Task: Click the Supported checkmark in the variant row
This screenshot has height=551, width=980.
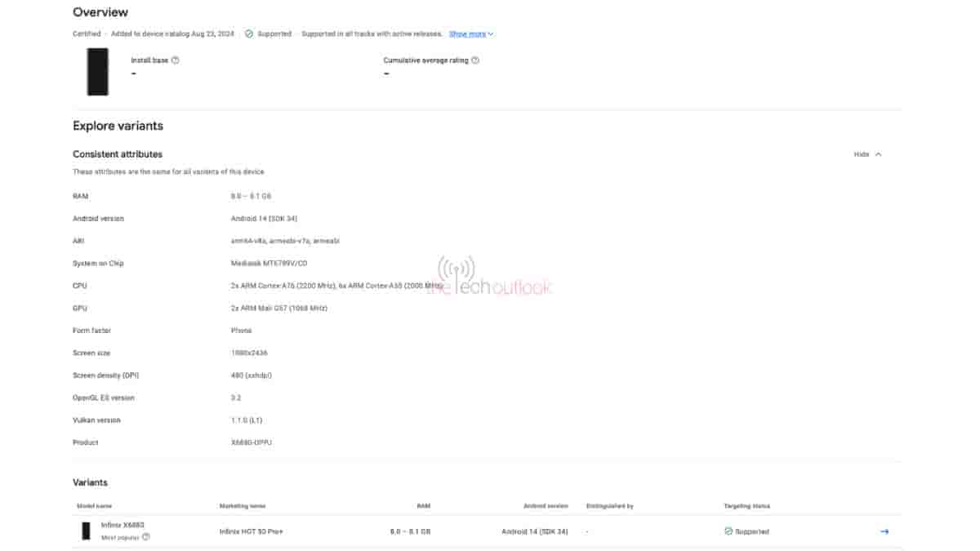Action: [x=728, y=531]
